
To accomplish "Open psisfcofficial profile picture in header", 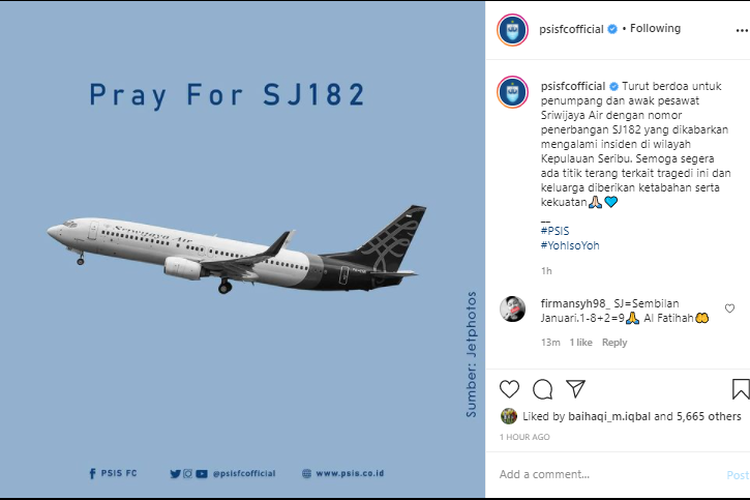I will (513, 30).
